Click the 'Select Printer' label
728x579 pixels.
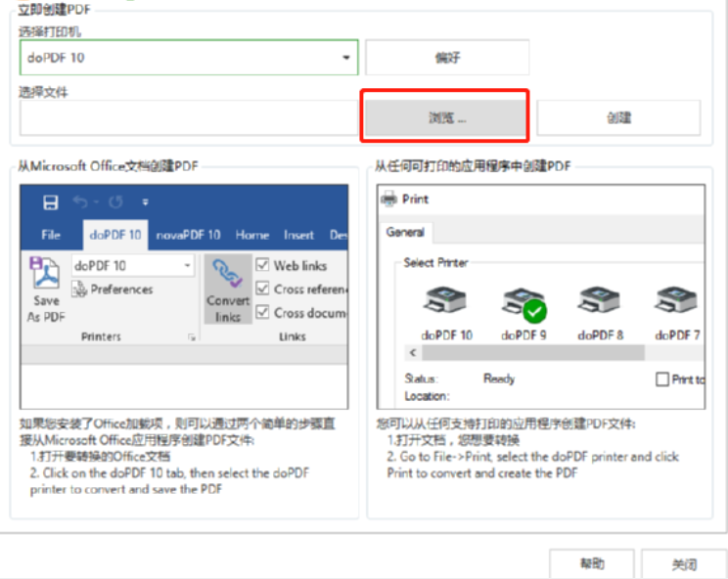point(435,262)
